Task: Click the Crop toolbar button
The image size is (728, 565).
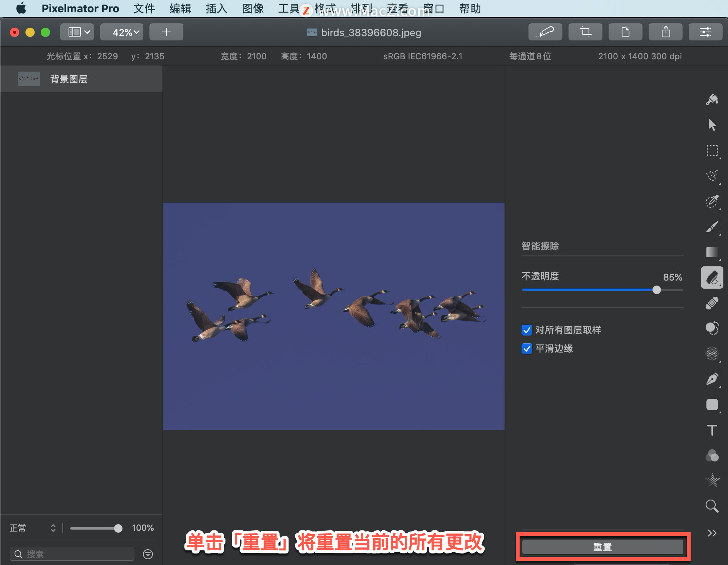Action: 585,32
